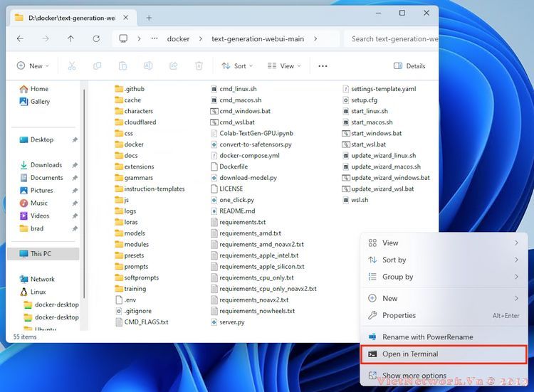Click the Search text-generation-webui box
This screenshot has width=534, height=392.
(x=392, y=39)
